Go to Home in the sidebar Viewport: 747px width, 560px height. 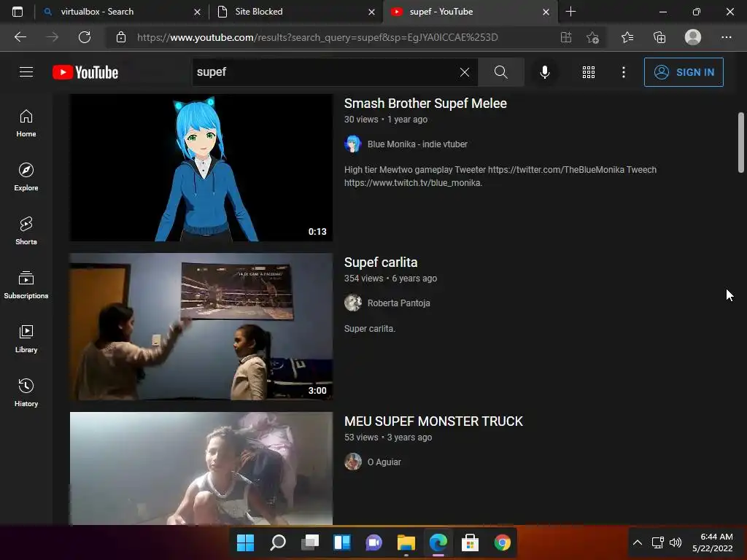pos(26,123)
